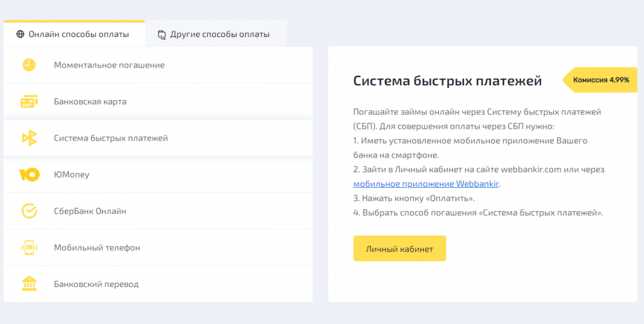Click the Комиссия 4,99% badge
Viewport: 644px width, 324px height.
599,80
